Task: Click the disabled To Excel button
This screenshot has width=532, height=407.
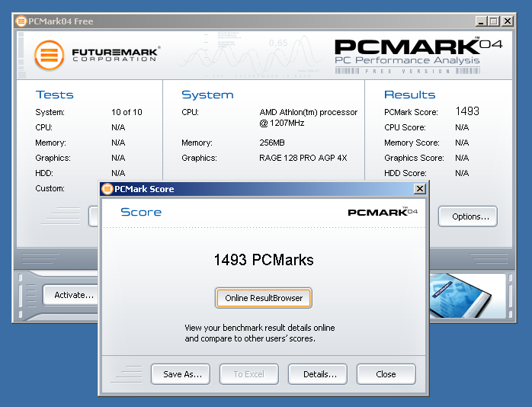Action: 249,374
